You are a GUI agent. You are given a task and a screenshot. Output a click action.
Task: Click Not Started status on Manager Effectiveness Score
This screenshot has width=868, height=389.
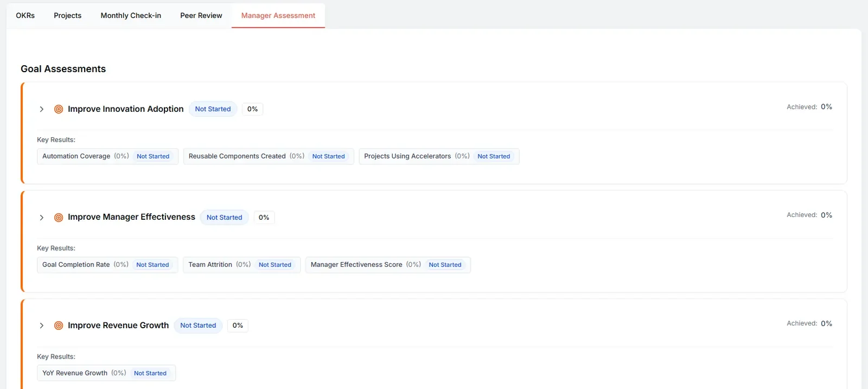tap(445, 265)
